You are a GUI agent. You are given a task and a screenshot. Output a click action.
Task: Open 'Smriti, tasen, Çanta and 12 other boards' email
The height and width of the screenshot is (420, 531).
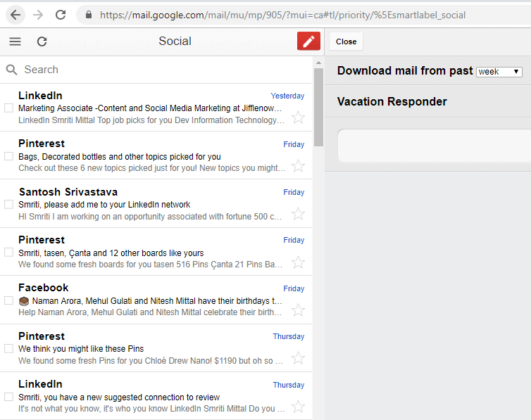point(156,252)
